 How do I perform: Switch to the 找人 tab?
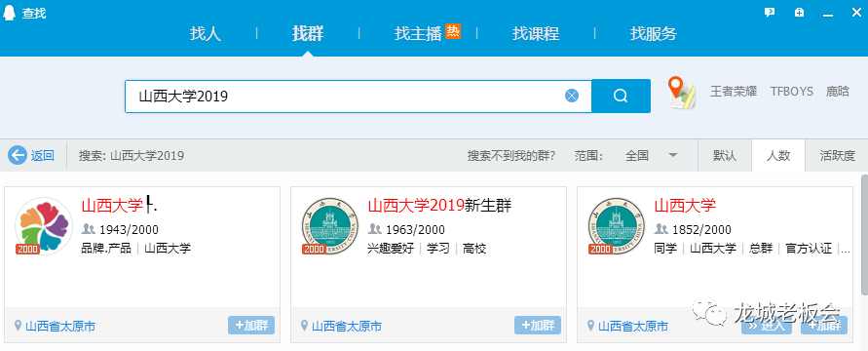206,34
